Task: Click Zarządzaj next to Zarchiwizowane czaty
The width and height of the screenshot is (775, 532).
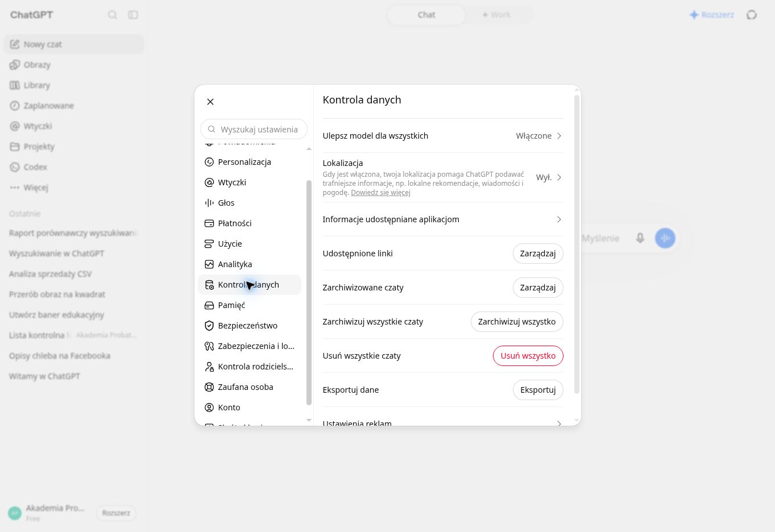Action: pos(538,288)
